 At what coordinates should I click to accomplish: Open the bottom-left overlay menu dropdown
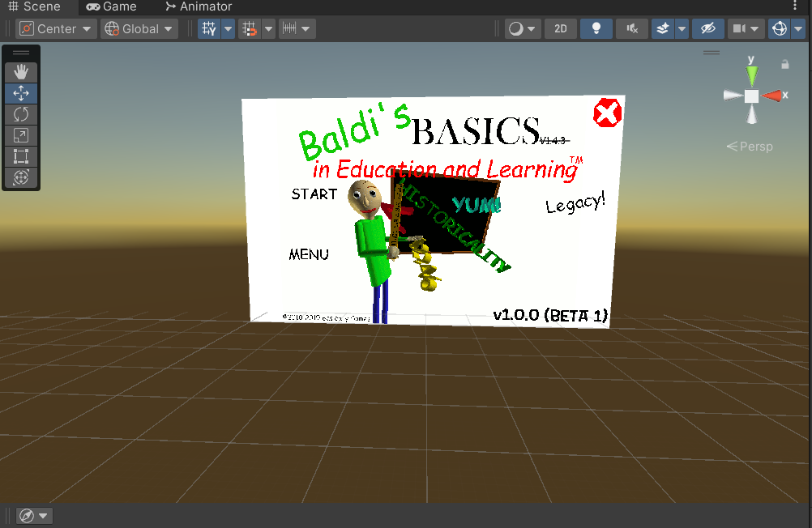(x=33, y=516)
